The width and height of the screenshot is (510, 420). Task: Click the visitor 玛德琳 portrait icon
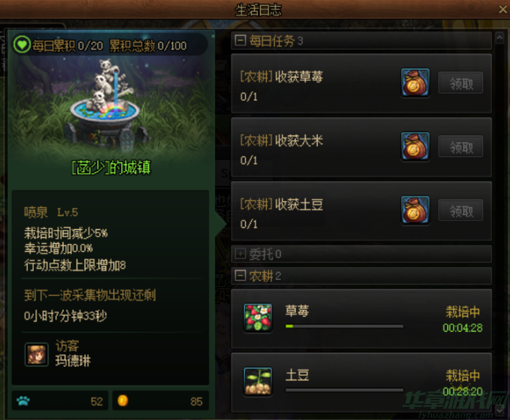(36, 354)
